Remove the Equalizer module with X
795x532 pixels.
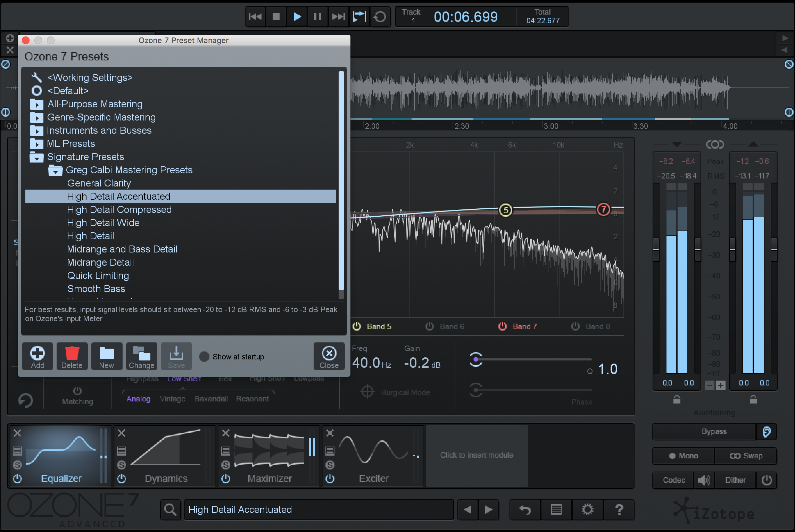pos(17,433)
